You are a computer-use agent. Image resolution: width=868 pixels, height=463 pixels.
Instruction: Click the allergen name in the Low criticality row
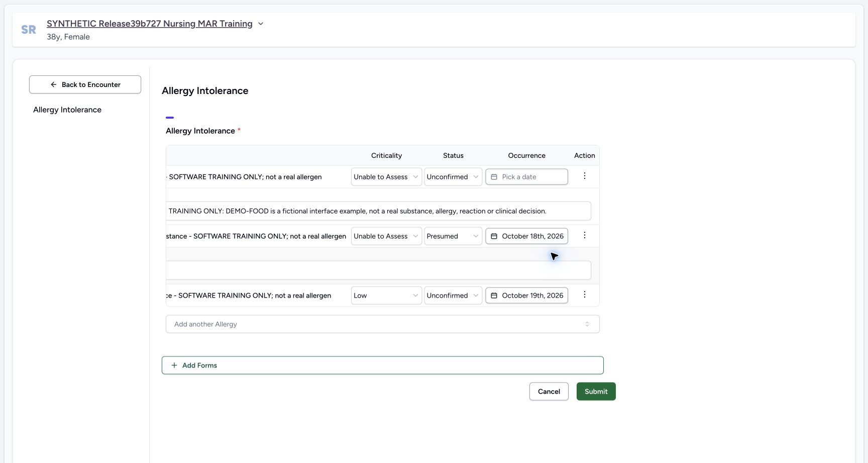[x=249, y=296]
